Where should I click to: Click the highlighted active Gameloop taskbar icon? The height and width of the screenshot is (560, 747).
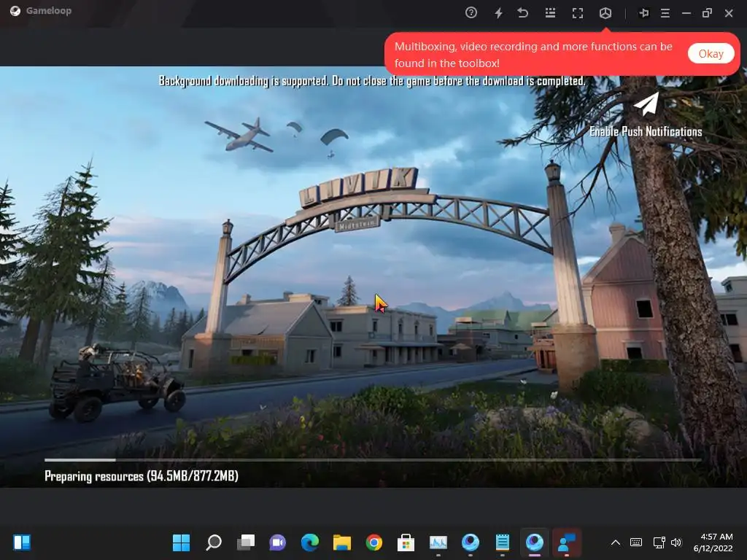click(535, 542)
